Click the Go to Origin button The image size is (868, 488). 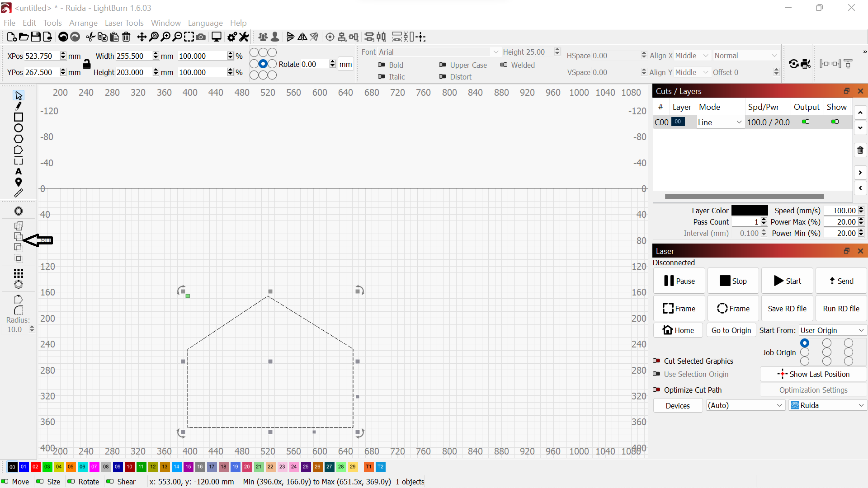pyautogui.click(x=731, y=330)
